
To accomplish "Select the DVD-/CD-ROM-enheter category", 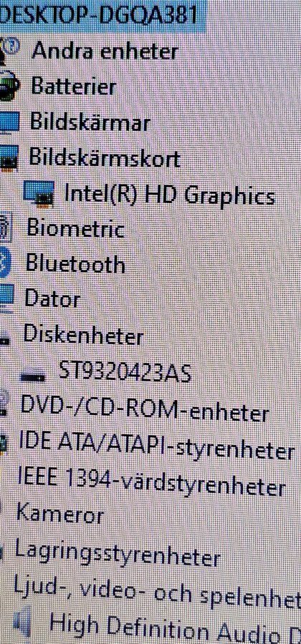I will click(x=145, y=409).
